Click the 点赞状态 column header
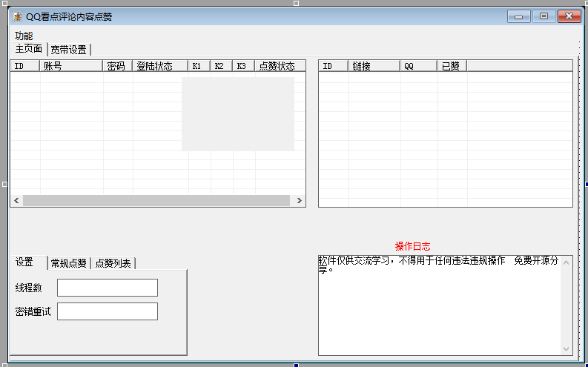 click(x=280, y=66)
